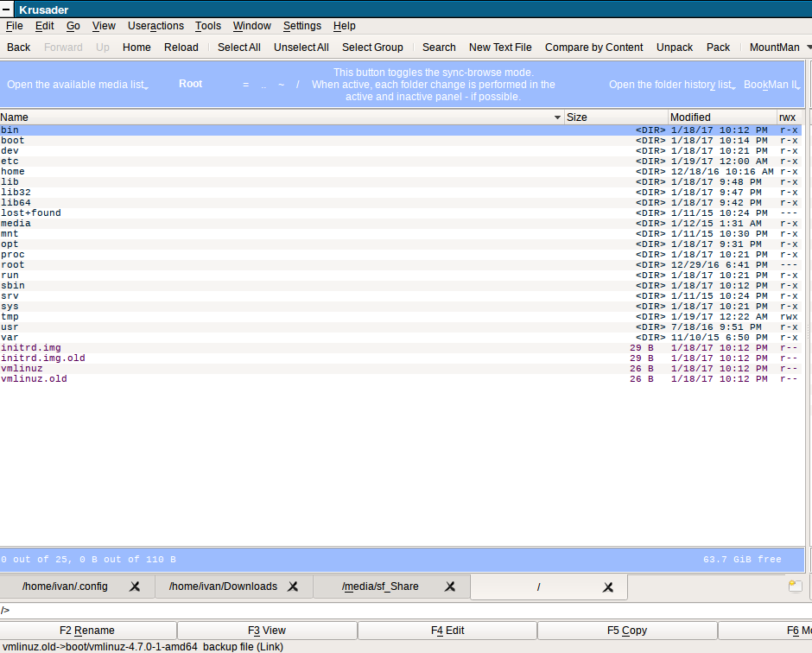Open the Edit menu
The width and height of the screenshot is (812, 653).
click(45, 26)
